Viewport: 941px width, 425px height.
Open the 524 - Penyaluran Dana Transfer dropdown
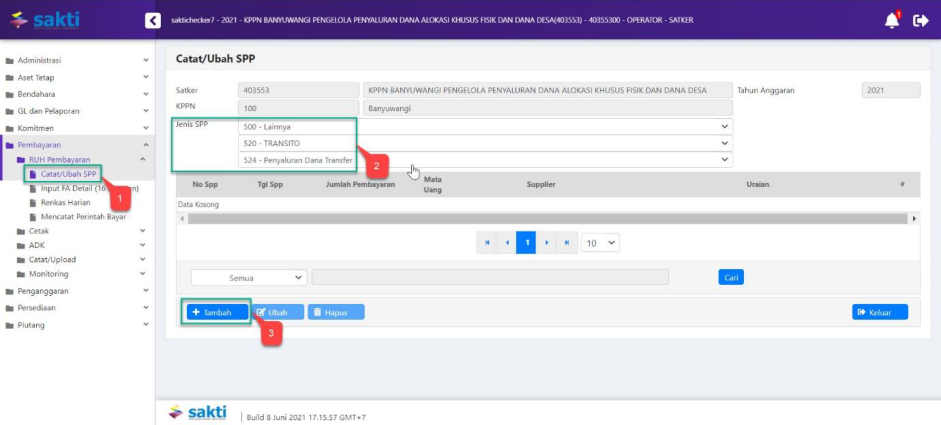pyautogui.click(x=485, y=160)
